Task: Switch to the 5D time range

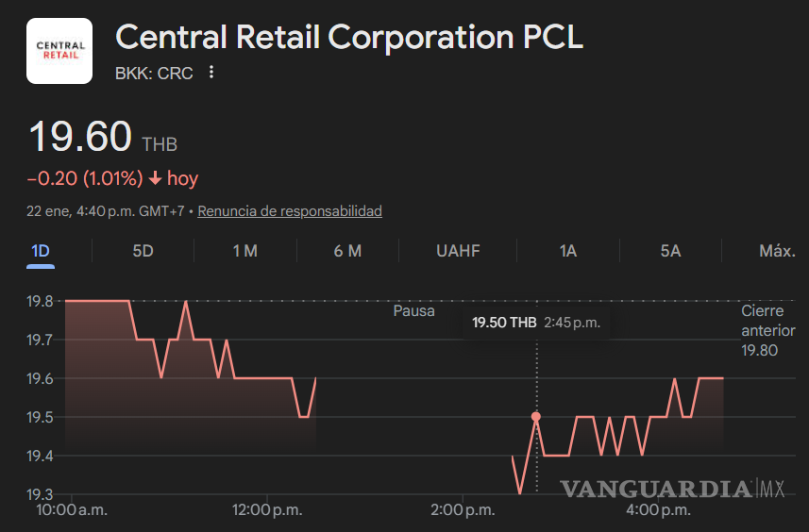Action: pos(143,251)
